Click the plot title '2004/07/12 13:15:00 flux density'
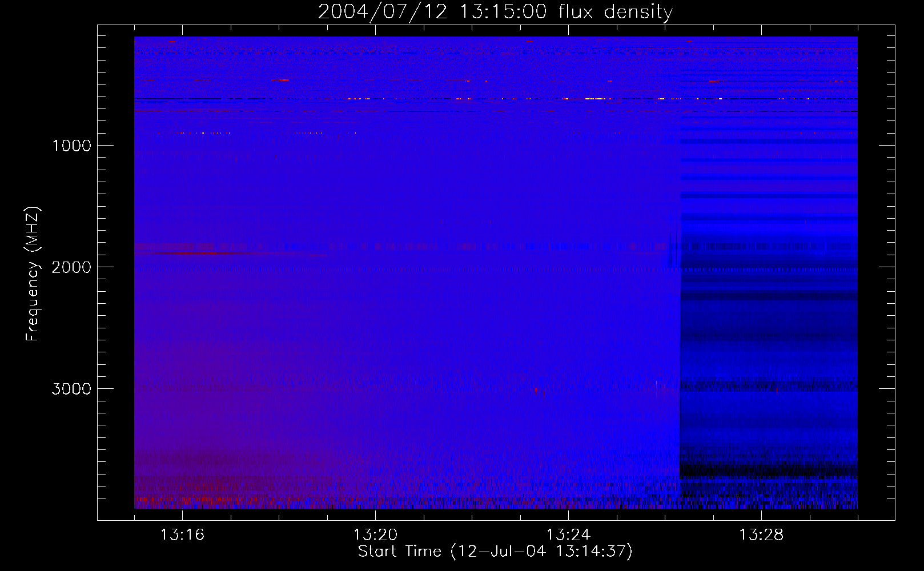 [x=495, y=11]
